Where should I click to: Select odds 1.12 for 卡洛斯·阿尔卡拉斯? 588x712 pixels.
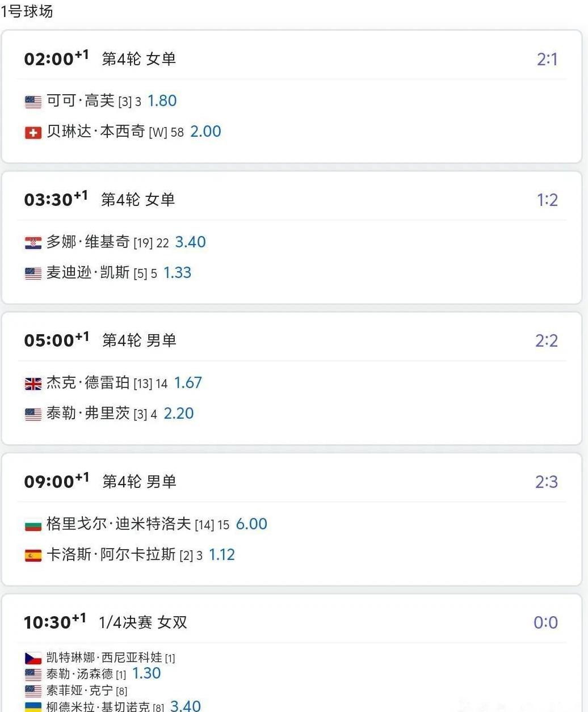point(222,555)
